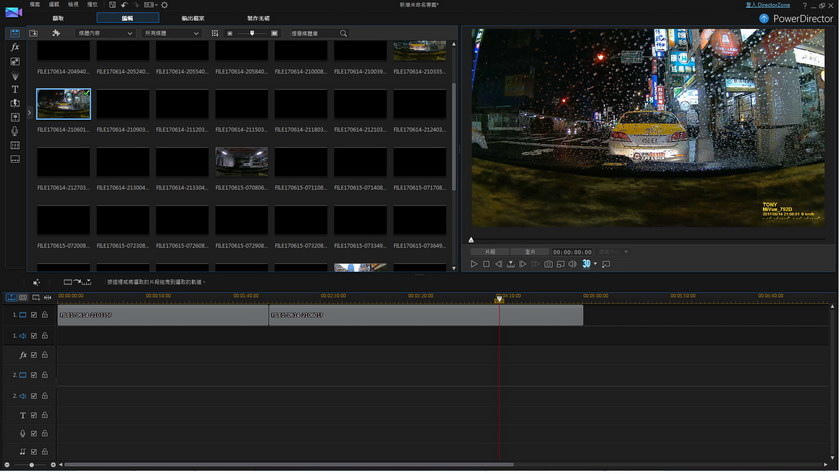
Task: Lock audio track 1 with padlock
Action: [44, 336]
